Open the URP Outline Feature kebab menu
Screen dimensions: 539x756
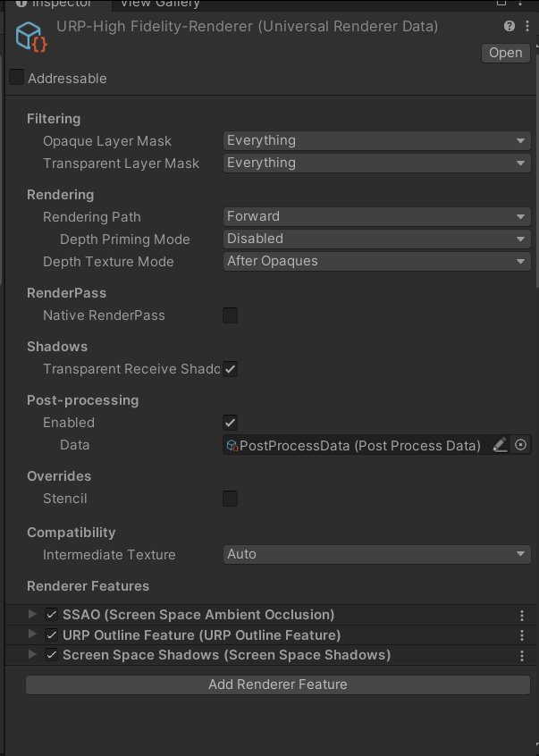[522, 634]
